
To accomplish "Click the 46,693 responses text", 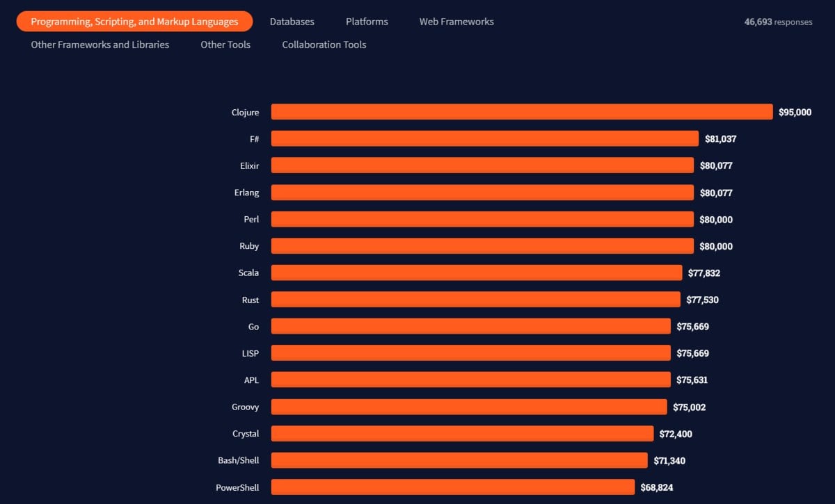I will [x=778, y=22].
